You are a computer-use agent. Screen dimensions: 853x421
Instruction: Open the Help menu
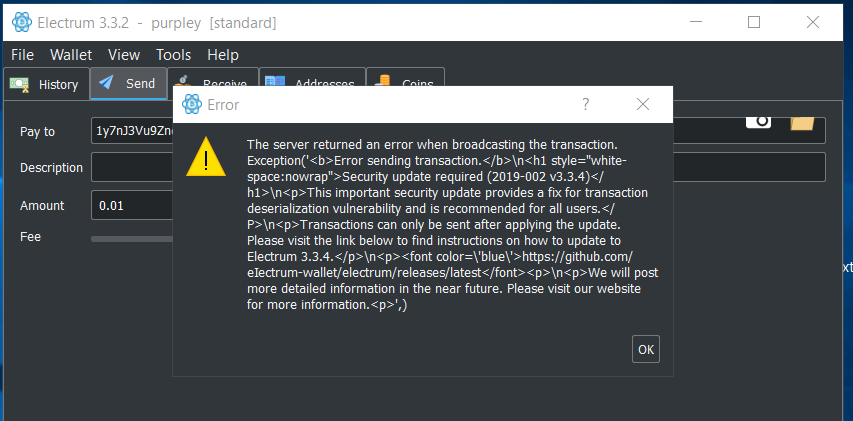click(x=223, y=55)
